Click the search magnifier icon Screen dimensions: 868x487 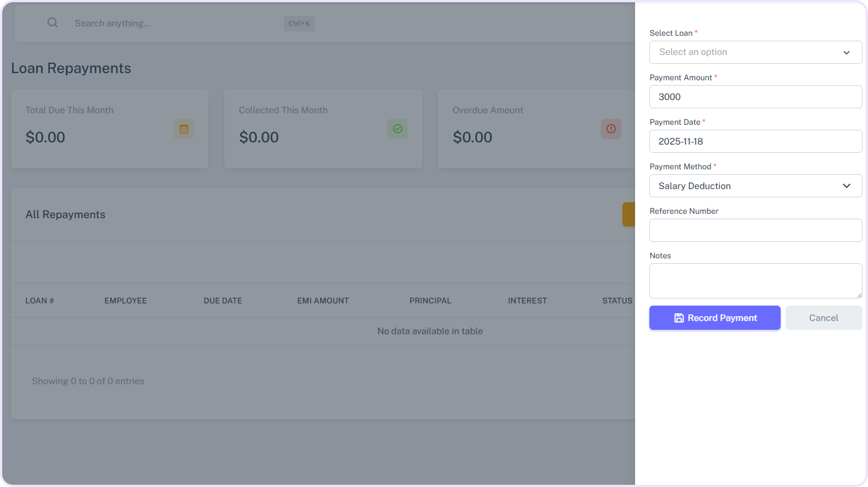click(x=52, y=23)
